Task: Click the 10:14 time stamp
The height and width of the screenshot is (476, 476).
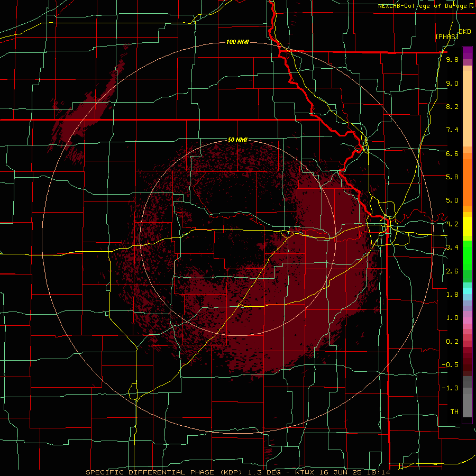Action: pyautogui.click(x=378, y=472)
